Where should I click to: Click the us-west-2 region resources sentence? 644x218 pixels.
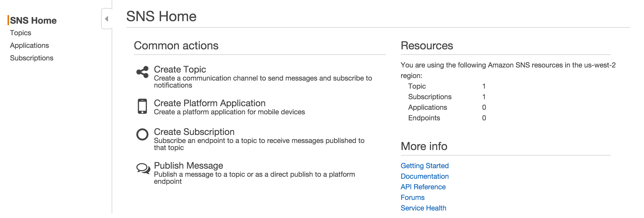(x=508, y=70)
